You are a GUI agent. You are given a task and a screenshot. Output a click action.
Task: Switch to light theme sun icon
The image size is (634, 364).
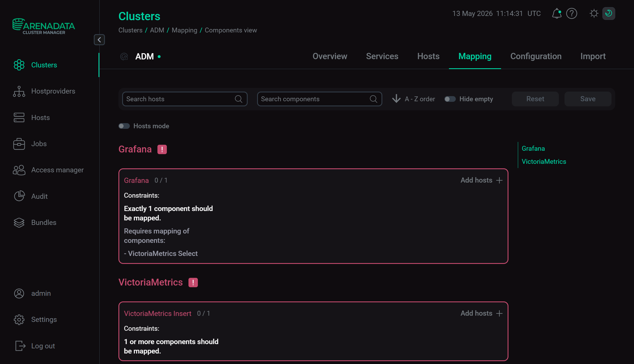pos(594,13)
